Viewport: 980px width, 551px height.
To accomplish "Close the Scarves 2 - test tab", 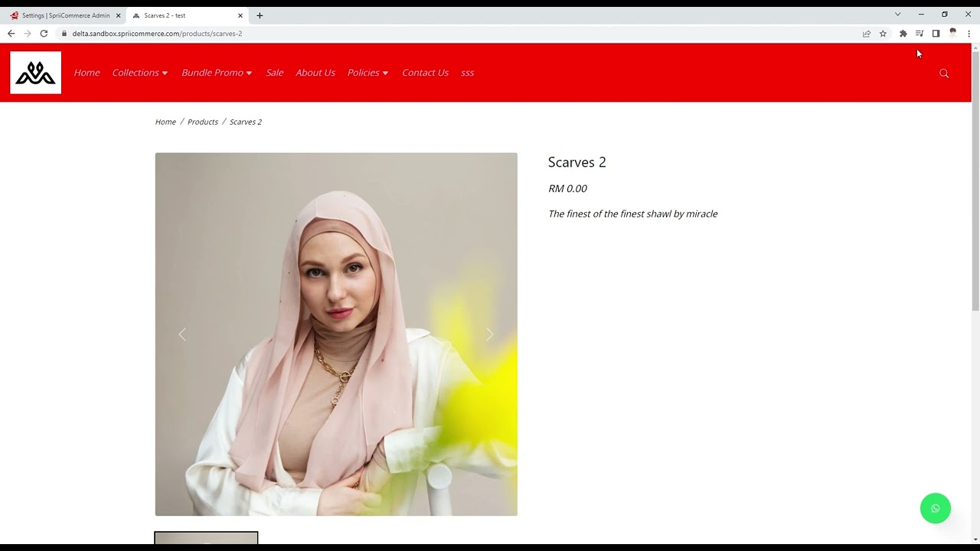I will (240, 15).
